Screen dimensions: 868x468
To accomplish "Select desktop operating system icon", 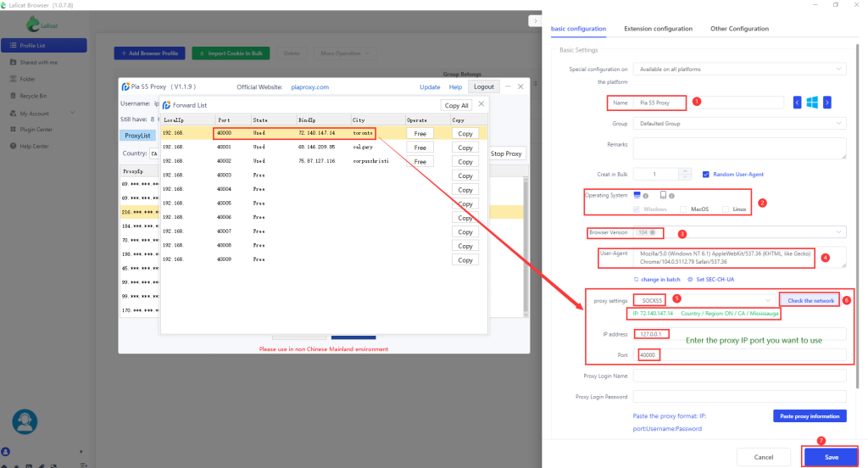I will (637, 196).
